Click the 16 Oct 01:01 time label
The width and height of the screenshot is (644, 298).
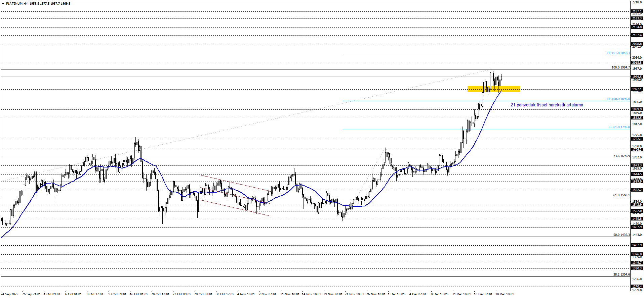click(138, 294)
